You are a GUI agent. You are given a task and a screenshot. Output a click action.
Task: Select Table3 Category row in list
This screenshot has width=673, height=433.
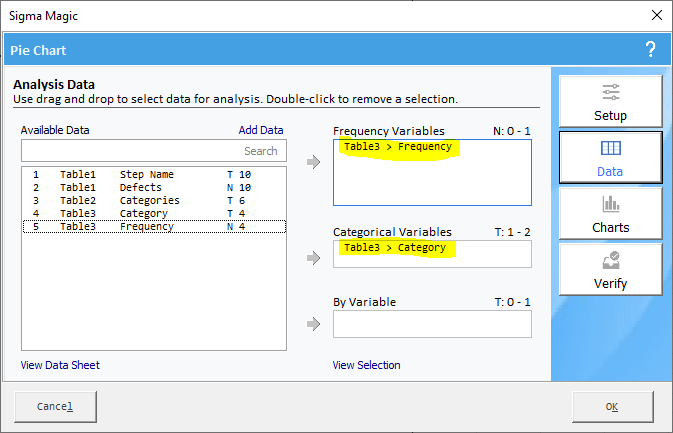154,213
